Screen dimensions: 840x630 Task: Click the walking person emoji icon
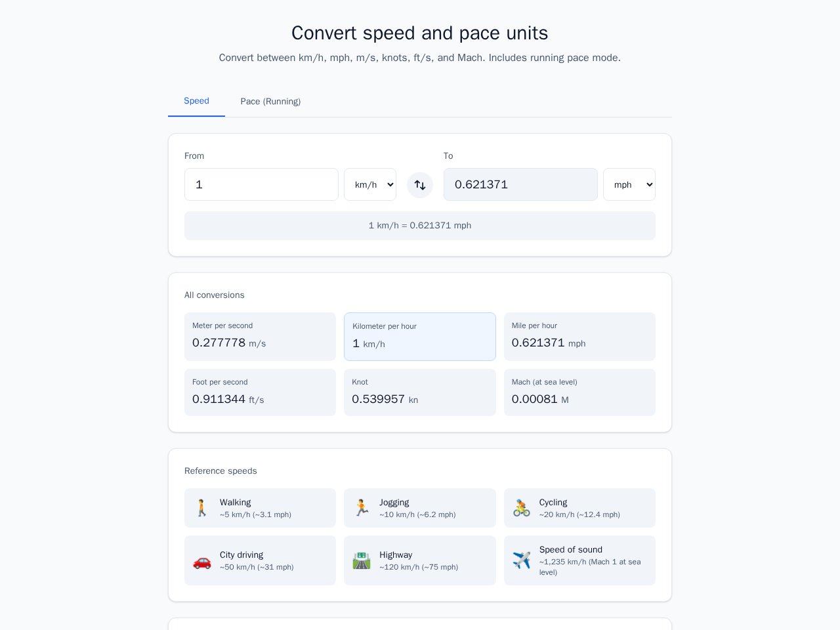[202, 508]
